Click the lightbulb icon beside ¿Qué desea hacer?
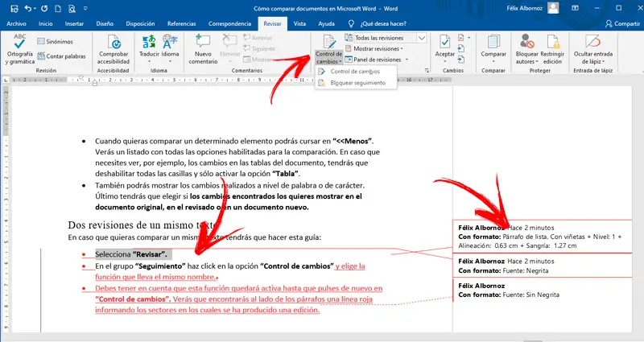Image resolution: width=644 pixels, height=342 pixels. (x=351, y=24)
